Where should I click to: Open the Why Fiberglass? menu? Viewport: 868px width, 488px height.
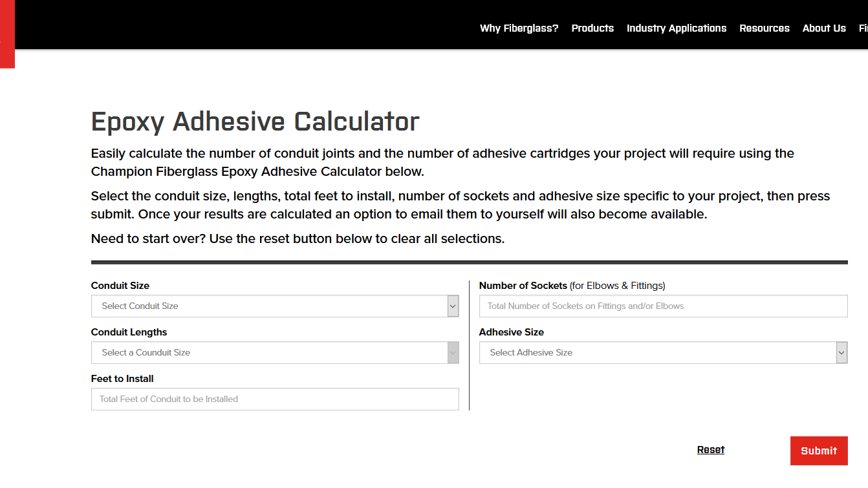pyautogui.click(x=519, y=28)
